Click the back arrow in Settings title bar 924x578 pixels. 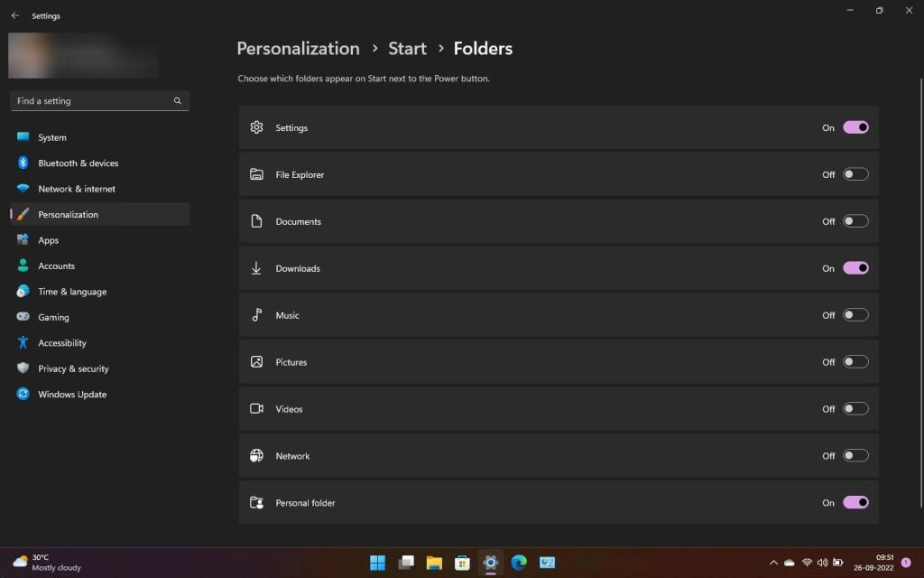coord(15,16)
